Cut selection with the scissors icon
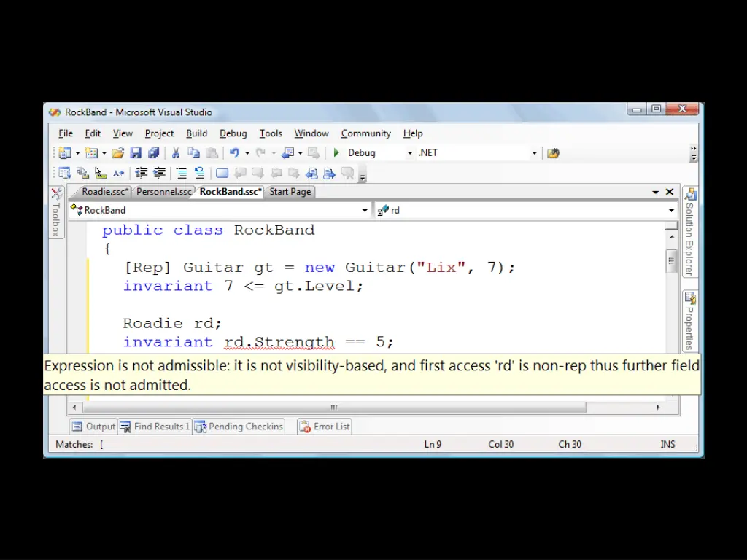Screen dimensions: 747x560 (176, 153)
